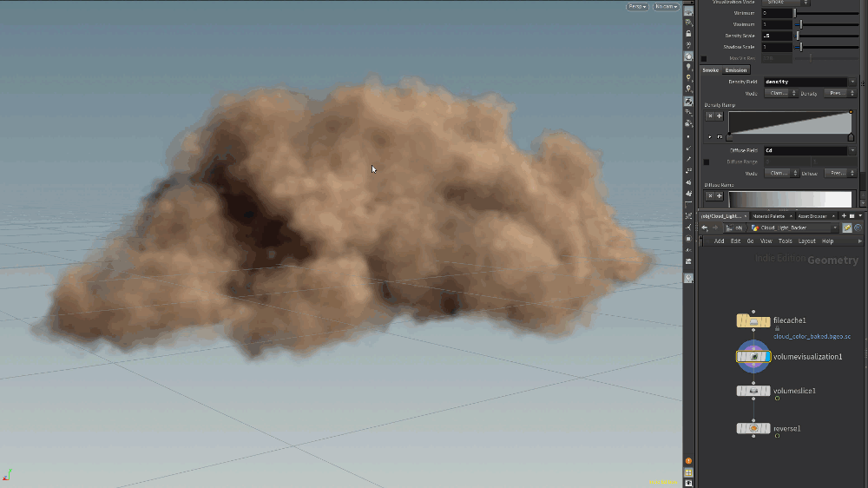
Task: Click the display options icon at viewport sidebar bottom
Action: click(688, 483)
